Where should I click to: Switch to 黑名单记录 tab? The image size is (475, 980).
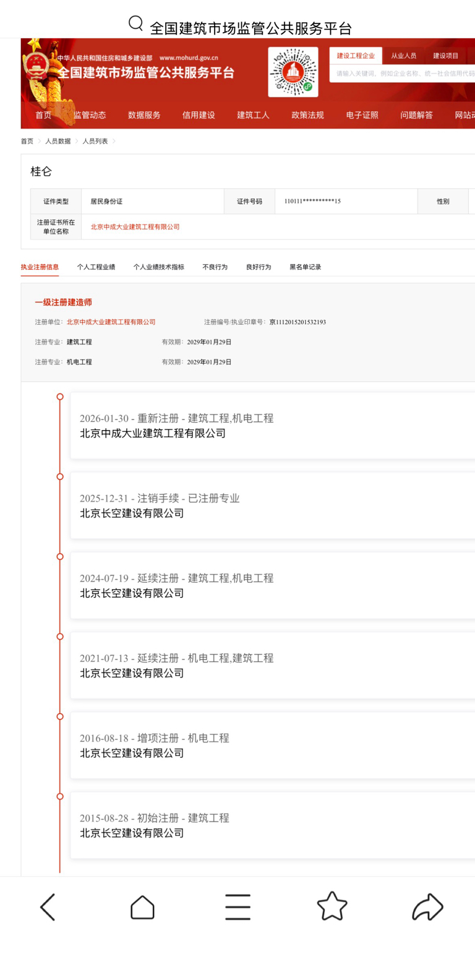tap(305, 267)
